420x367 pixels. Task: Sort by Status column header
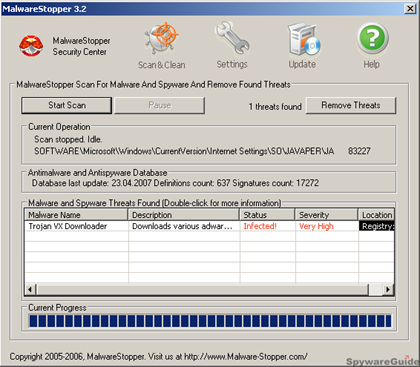tap(267, 215)
